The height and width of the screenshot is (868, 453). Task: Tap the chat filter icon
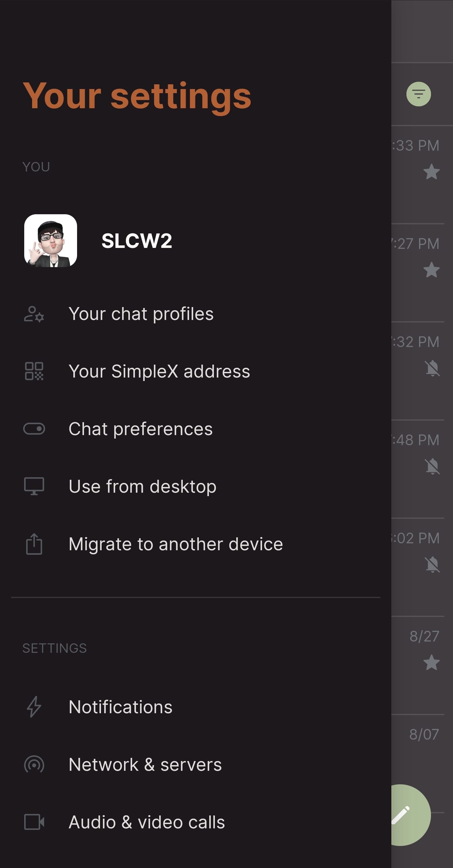tap(418, 94)
